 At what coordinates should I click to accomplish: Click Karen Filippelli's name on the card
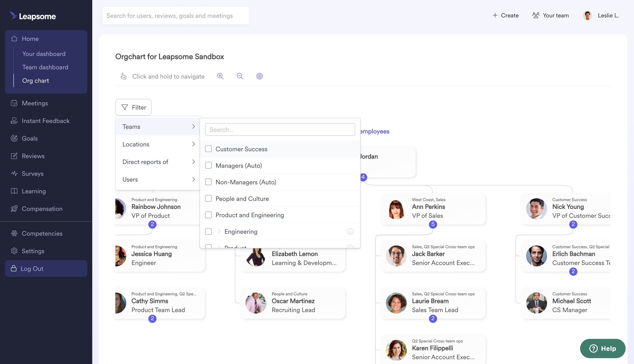(x=432, y=348)
